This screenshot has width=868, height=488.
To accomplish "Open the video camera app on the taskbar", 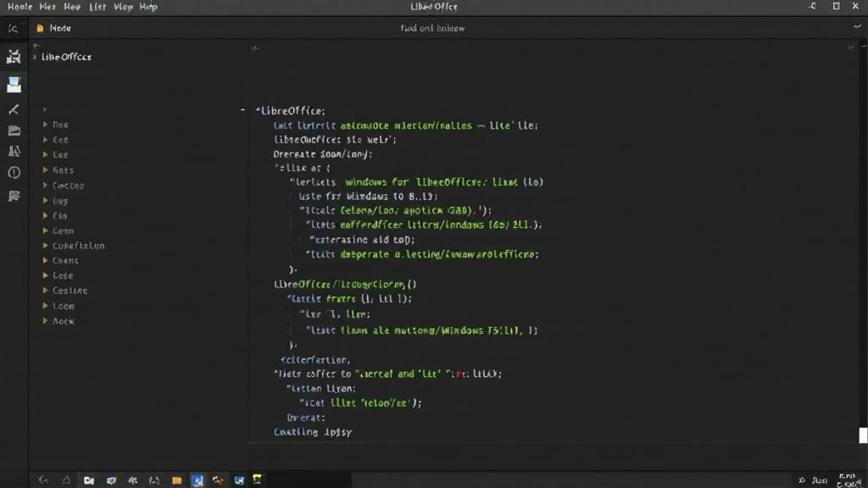I will tap(88, 480).
